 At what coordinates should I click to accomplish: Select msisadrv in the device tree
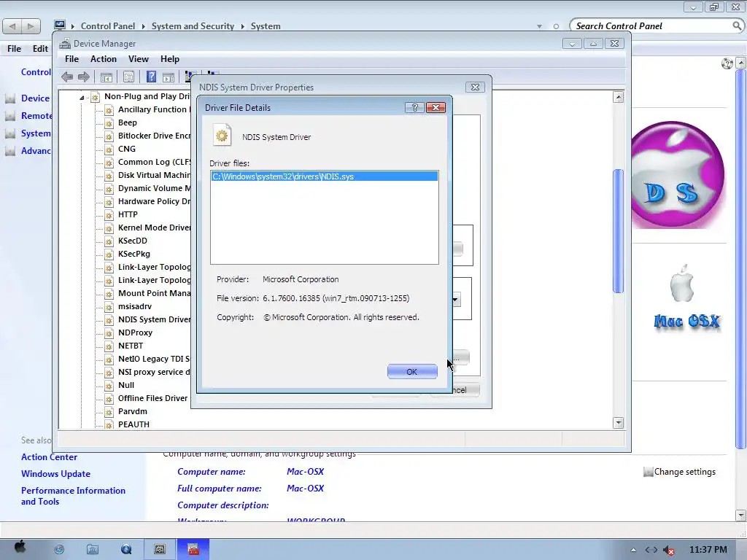tap(135, 306)
